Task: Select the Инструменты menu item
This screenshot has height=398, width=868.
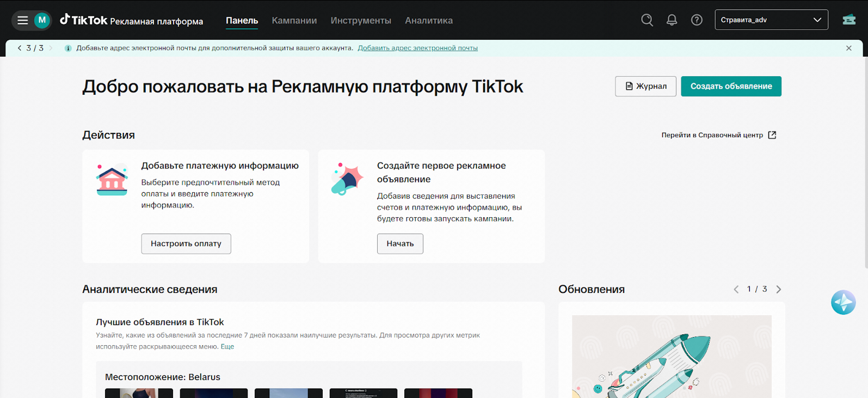Action: point(360,21)
